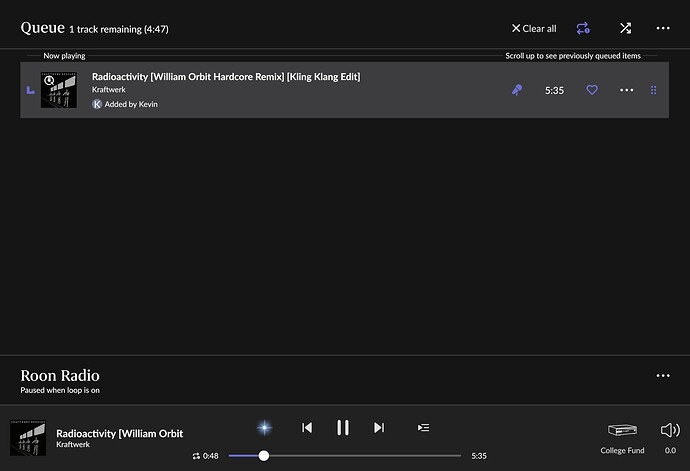
Task: Open footer album art thumbnail
Action: 28,438
